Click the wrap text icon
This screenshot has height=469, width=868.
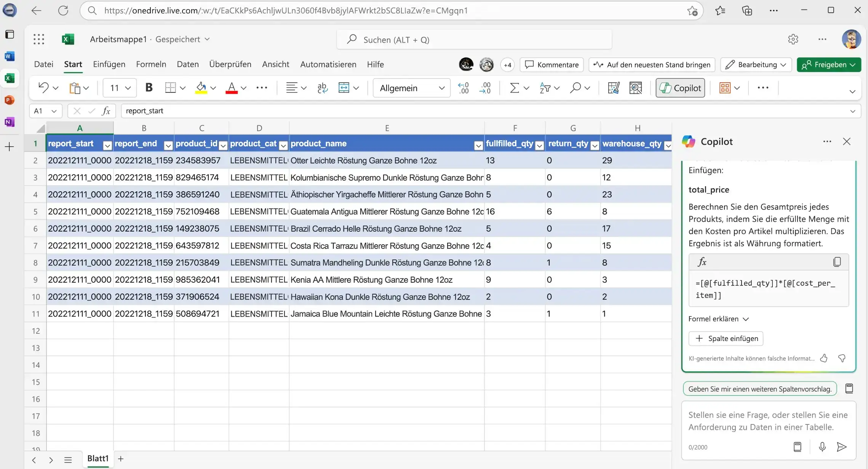click(322, 88)
